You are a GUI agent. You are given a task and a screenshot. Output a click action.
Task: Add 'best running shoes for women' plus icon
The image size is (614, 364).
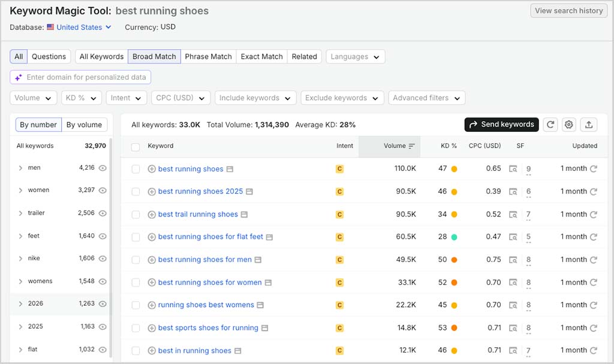click(152, 282)
